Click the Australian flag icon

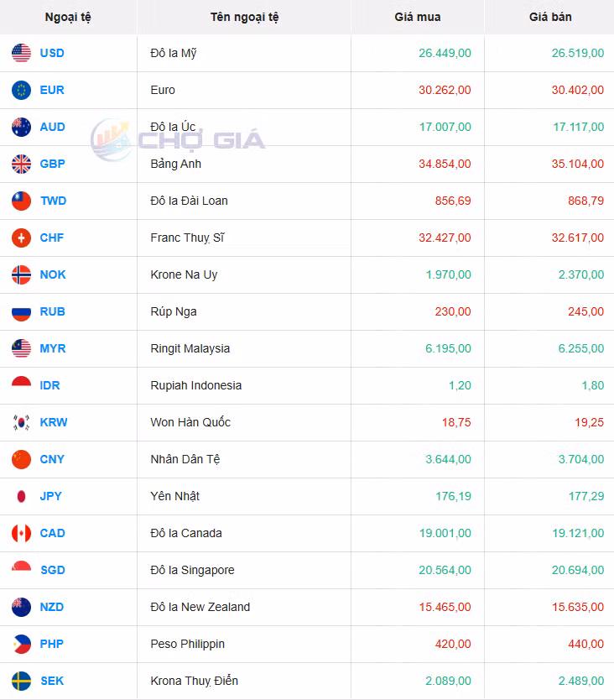22,128
